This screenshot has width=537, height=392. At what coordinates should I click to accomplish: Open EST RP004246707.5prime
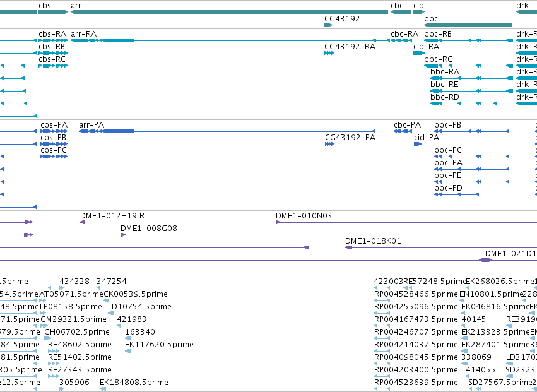[416, 332]
